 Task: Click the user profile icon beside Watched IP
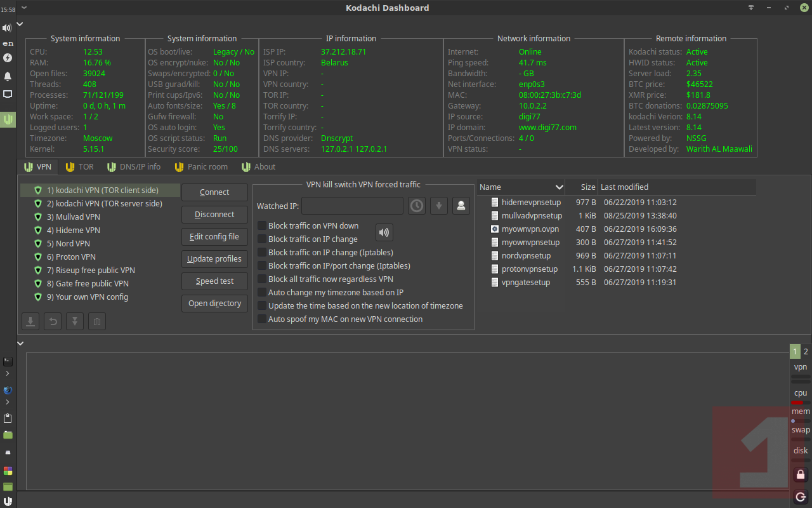point(461,206)
